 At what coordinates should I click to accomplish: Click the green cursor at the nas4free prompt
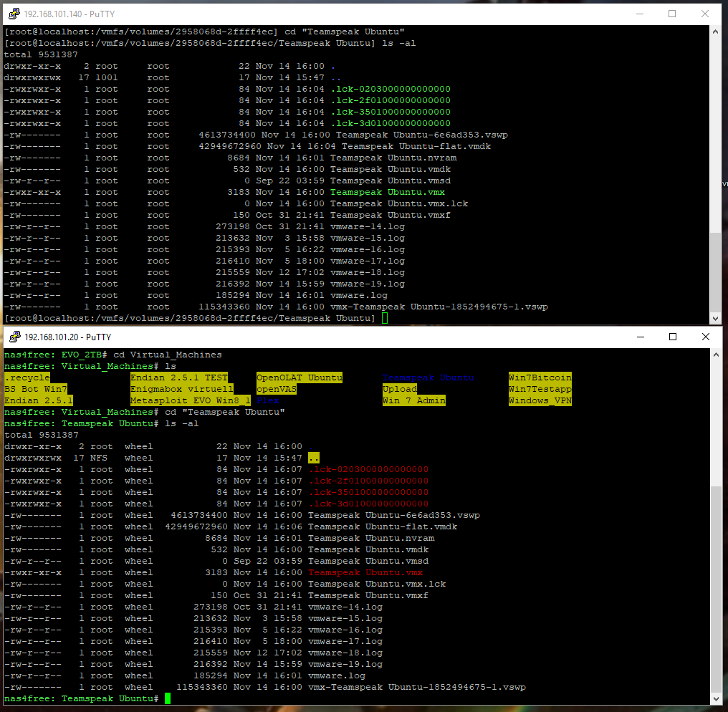[x=168, y=698]
